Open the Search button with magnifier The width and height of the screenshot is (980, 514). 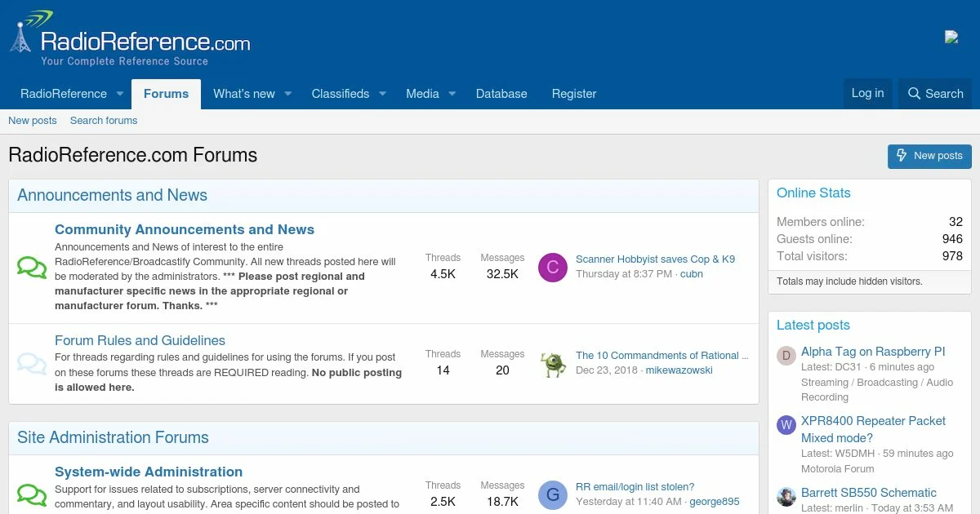pos(936,94)
